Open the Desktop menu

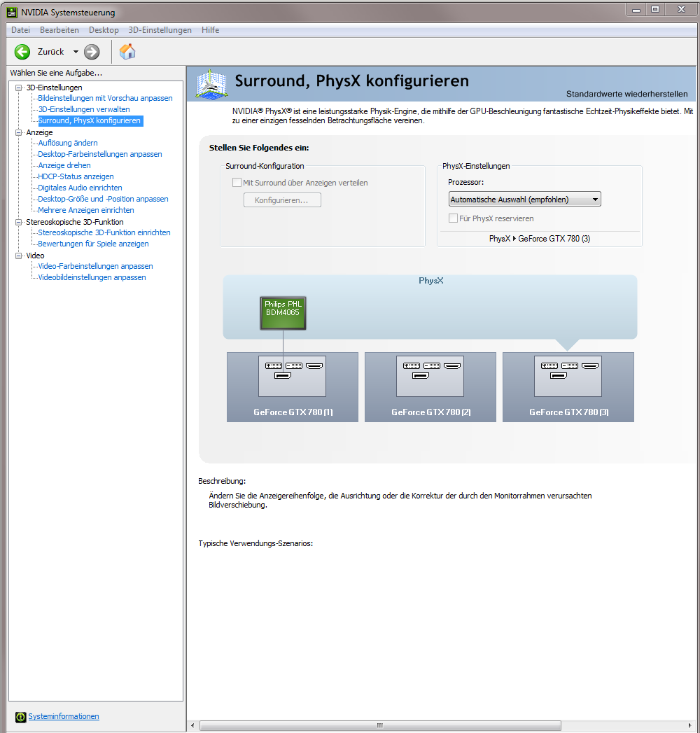point(104,30)
